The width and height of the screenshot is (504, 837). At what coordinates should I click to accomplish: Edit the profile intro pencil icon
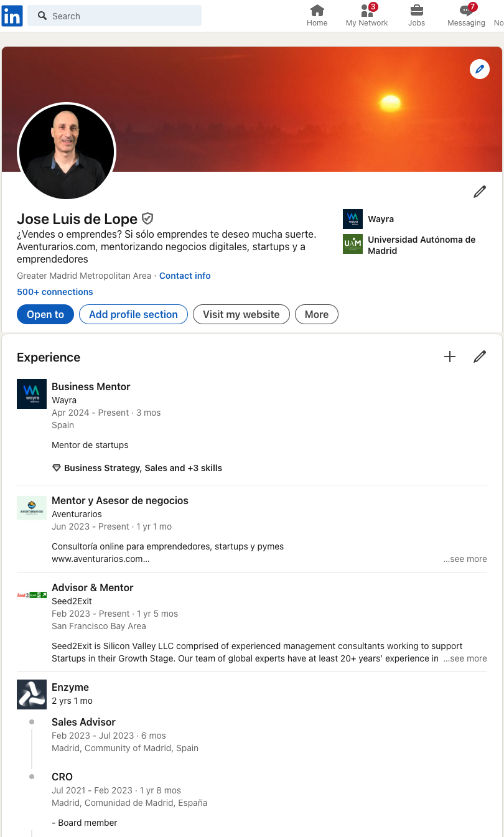pyautogui.click(x=480, y=192)
